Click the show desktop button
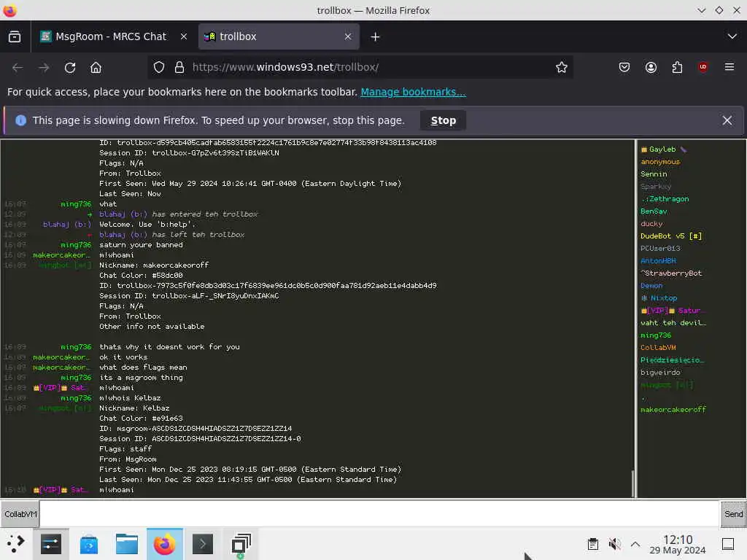747x560 pixels. tap(728, 544)
